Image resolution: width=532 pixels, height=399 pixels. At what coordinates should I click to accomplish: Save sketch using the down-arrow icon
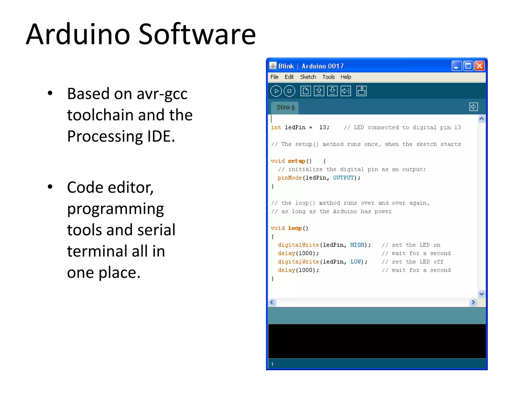pyautogui.click(x=332, y=91)
